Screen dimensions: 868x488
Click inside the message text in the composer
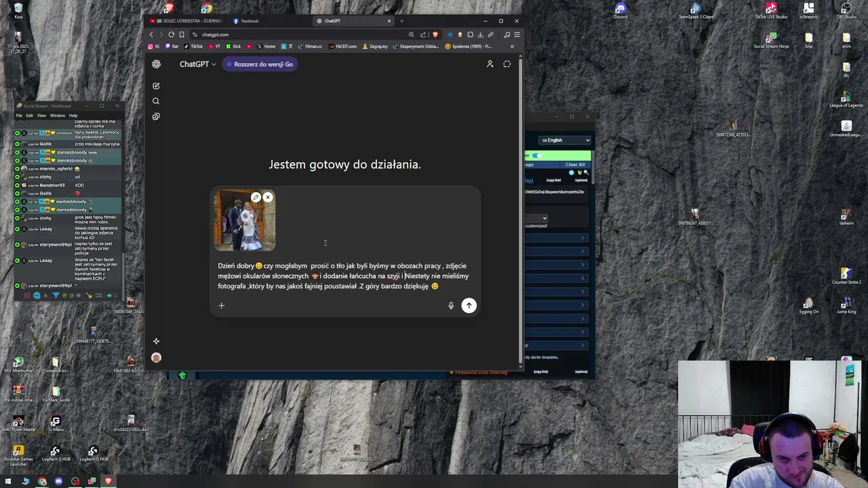click(344, 276)
